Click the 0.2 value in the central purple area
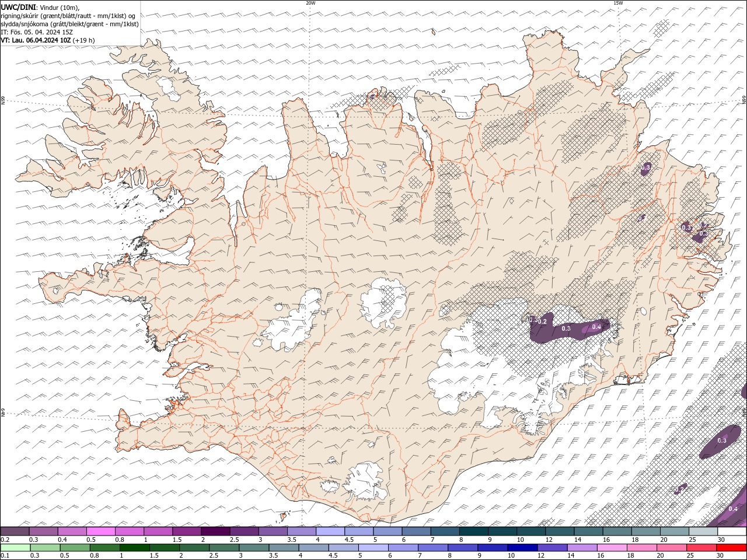 pyautogui.click(x=542, y=321)
